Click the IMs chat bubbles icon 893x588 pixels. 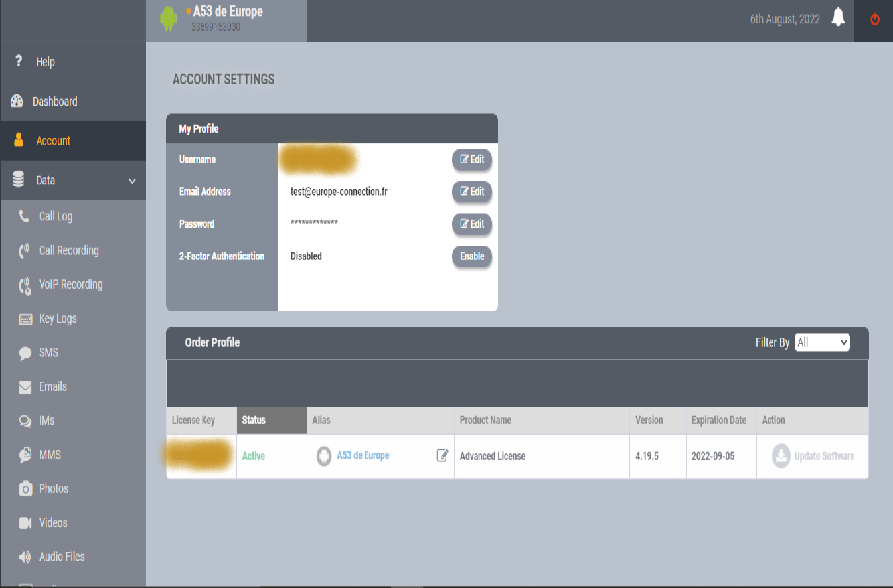pyautogui.click(x=25, y=421)
